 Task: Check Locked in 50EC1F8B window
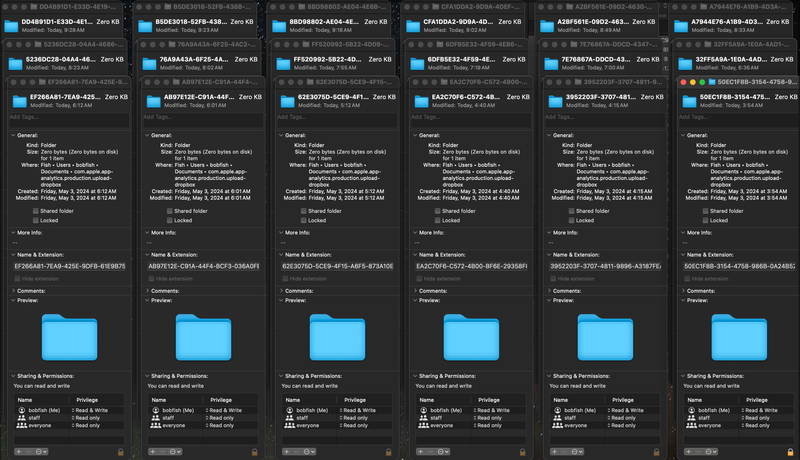(705, 220)
